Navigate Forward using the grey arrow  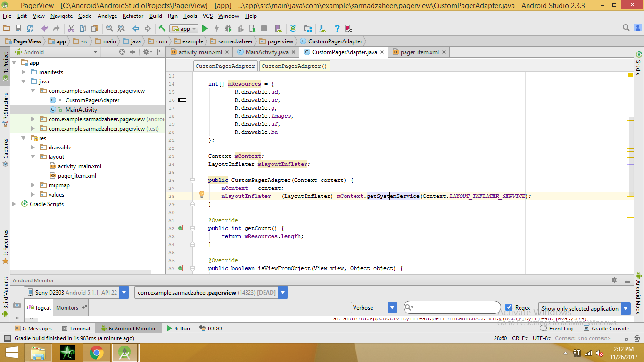148,29
